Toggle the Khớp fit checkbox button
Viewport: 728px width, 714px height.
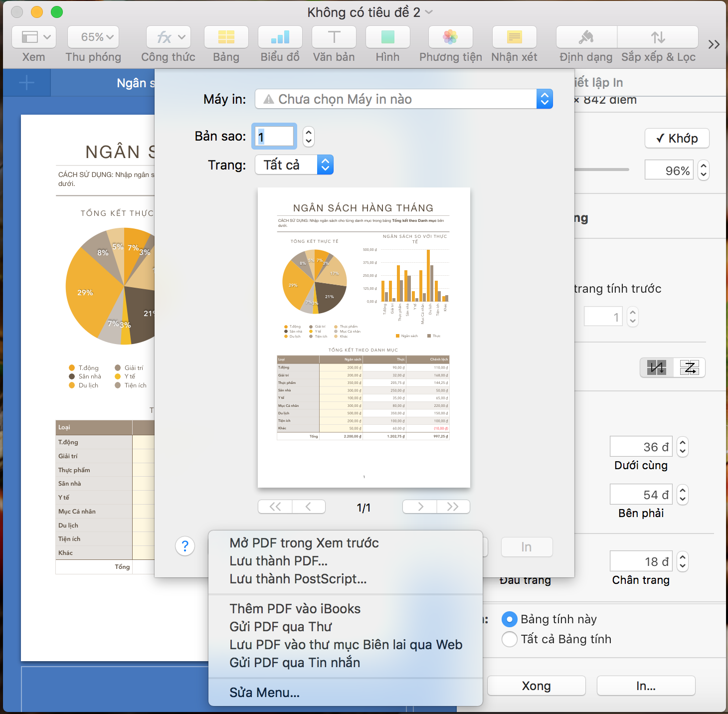677,138
